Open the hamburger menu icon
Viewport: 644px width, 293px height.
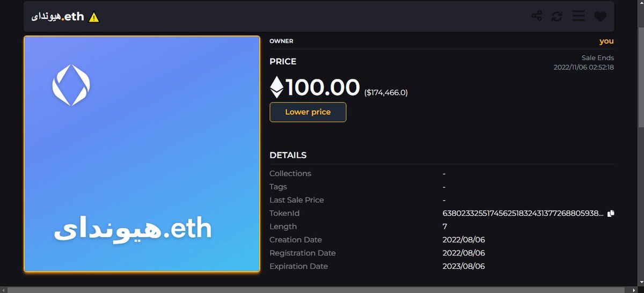578,16
